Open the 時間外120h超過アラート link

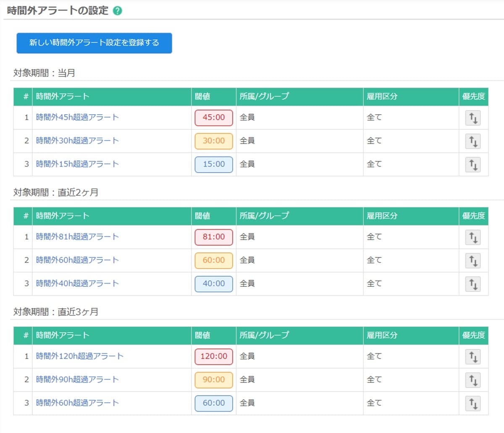(79, 356)
